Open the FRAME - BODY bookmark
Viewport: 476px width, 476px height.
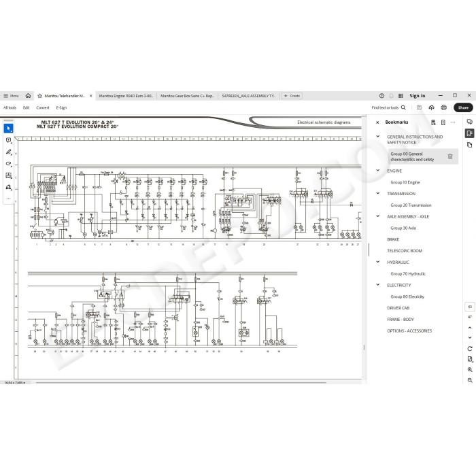pos(401,320)
